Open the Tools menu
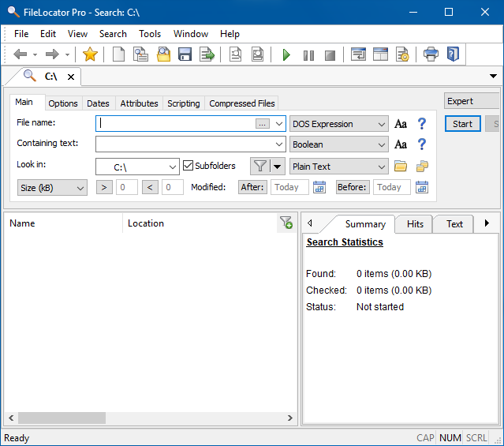 (x=150, y=34)
